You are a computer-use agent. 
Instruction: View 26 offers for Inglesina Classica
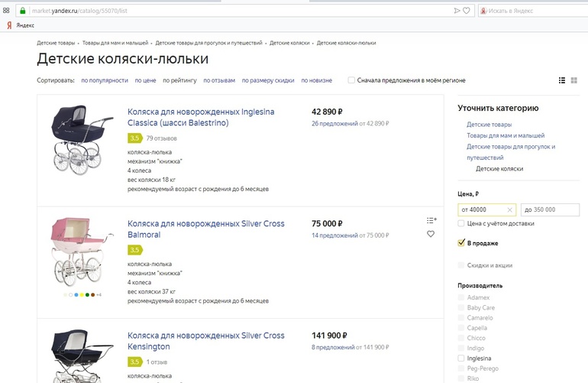coord(334,124)
